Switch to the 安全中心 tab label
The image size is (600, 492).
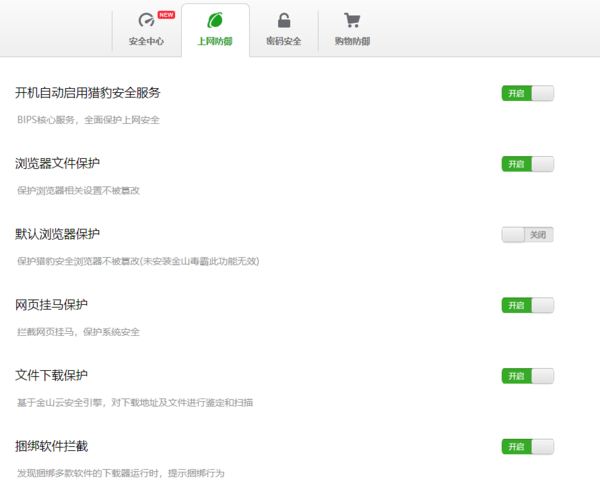pos(146,41)
